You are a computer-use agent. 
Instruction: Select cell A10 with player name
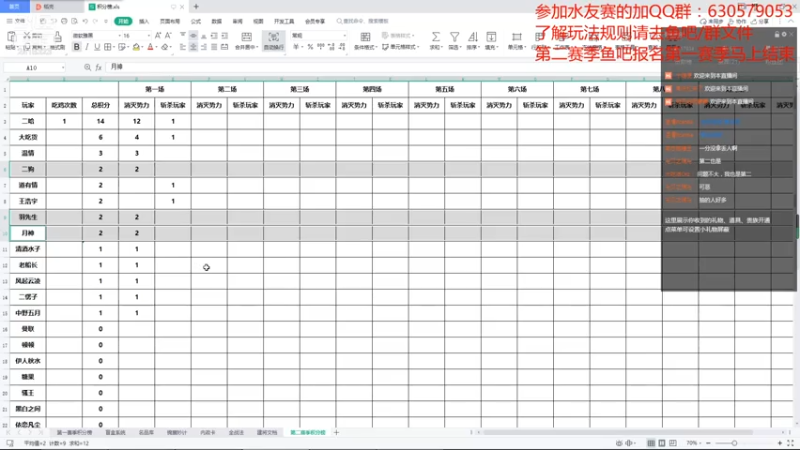click(x=28, y=233)
